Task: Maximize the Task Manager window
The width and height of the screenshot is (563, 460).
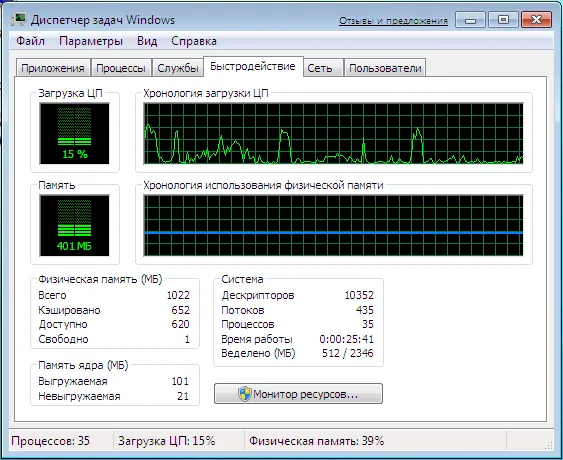Action: coord(503,20)
